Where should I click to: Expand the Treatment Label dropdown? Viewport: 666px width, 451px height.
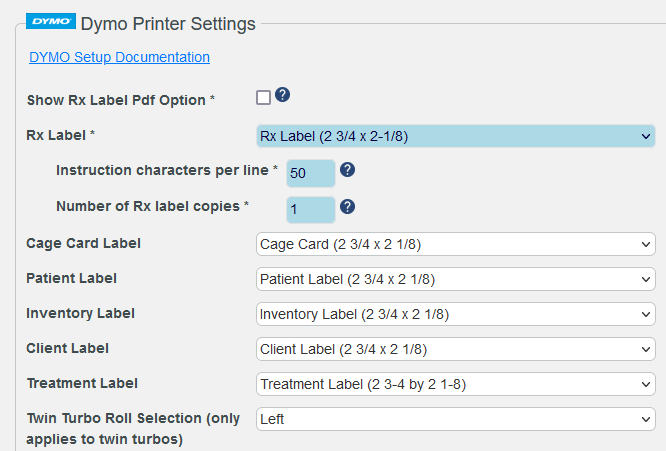pyautogui.click(x=456, y=384)
